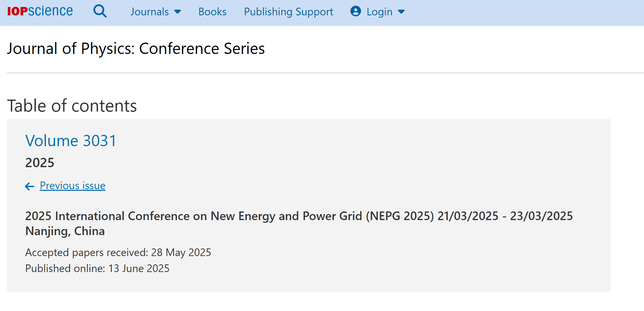Go to the Books section

[x=212, y=12]
